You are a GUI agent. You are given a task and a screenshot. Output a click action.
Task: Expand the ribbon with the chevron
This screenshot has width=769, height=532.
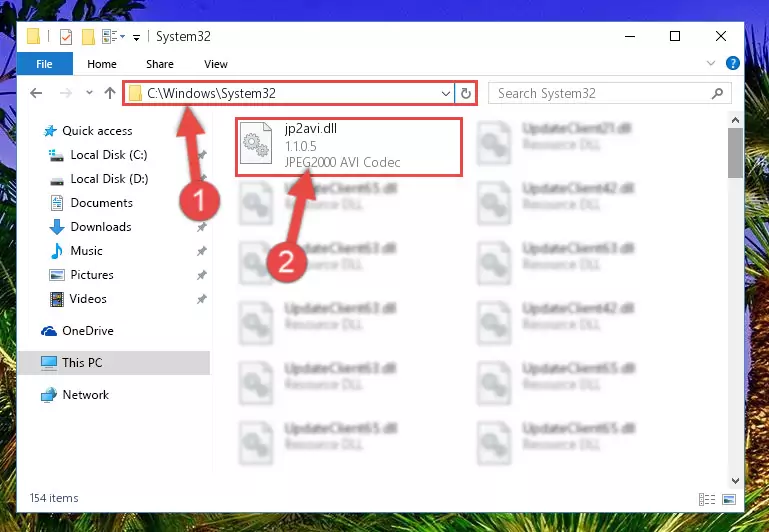711,63
